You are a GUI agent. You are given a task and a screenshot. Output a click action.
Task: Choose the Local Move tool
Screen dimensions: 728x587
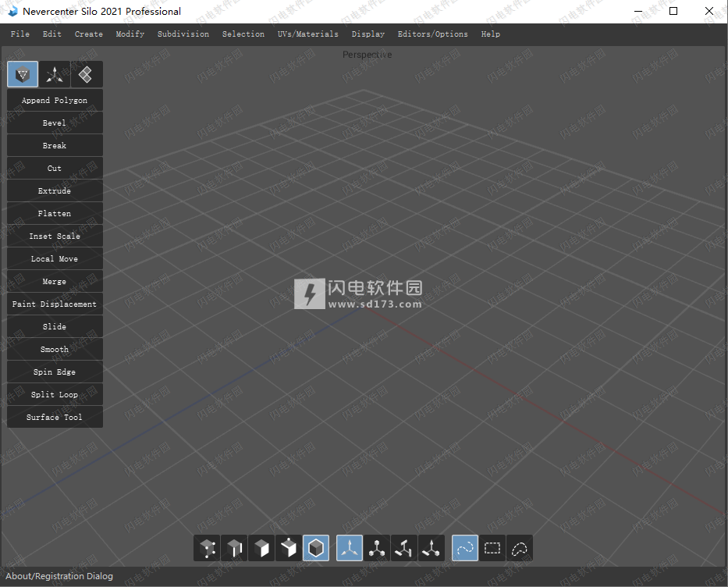pyautogui.click(x=55, y=258)
